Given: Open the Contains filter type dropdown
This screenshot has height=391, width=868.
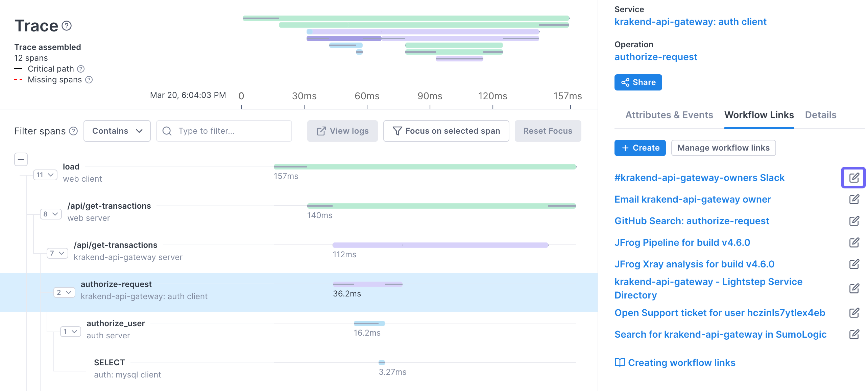Looking at the screenshot, I should coord(117,131).
